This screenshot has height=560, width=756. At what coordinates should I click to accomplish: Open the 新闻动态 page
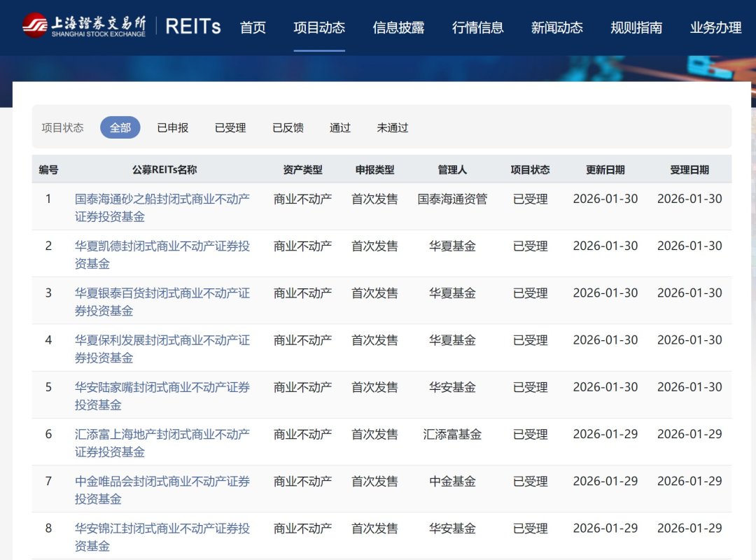pos(556,28)
